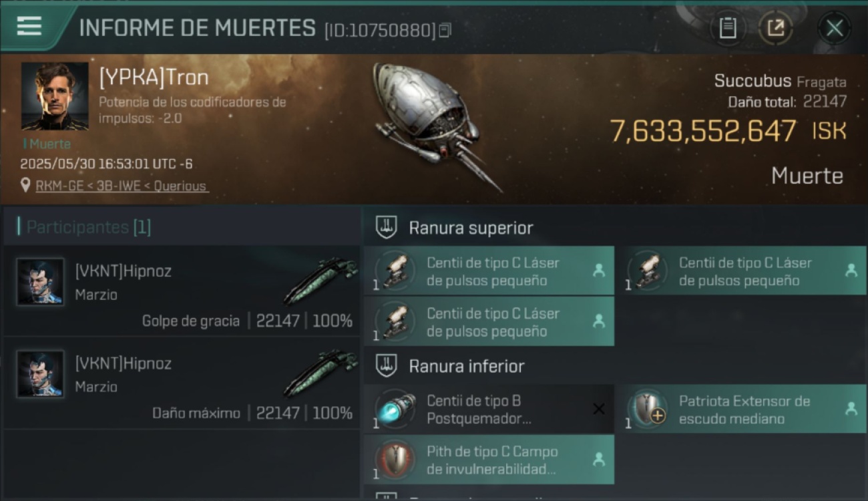Open the Centii de tipo B Postquemador module
The image size is (868, 501).
(x=489, y=409)
